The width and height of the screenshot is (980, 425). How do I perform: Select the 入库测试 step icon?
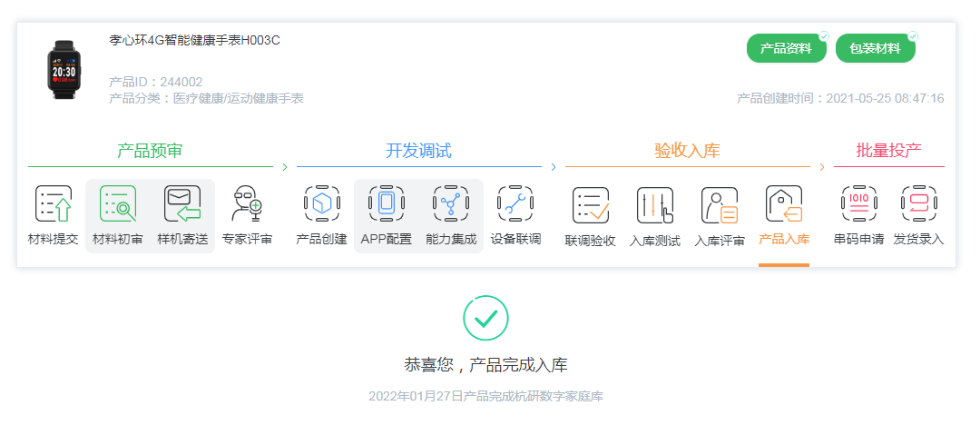655,205
